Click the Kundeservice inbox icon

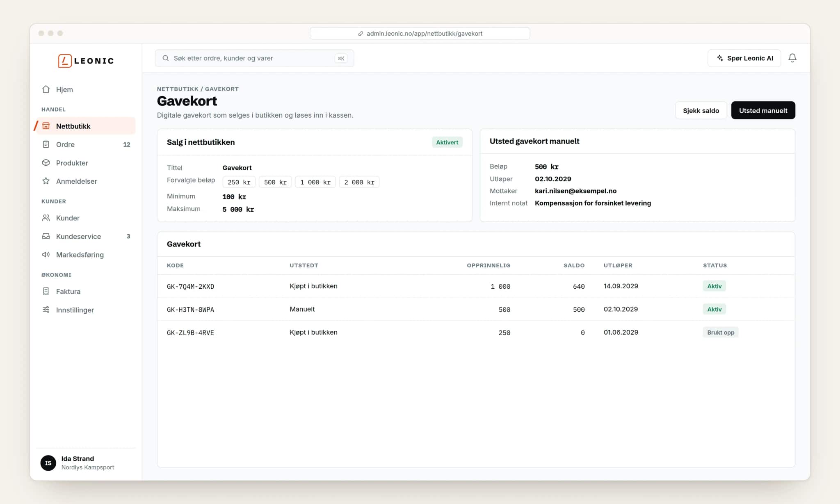coord(46,236)
